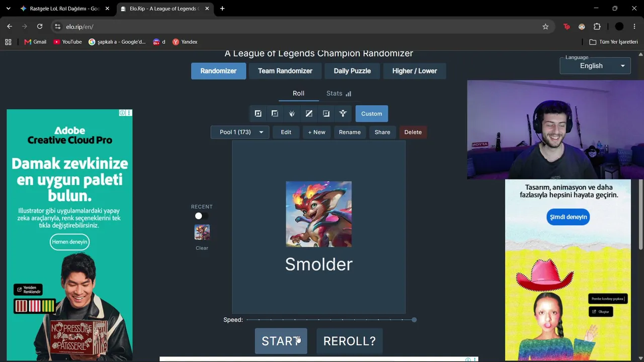Click the Smolder champion name text
The image size is (644, 362).
coord(319,264)
